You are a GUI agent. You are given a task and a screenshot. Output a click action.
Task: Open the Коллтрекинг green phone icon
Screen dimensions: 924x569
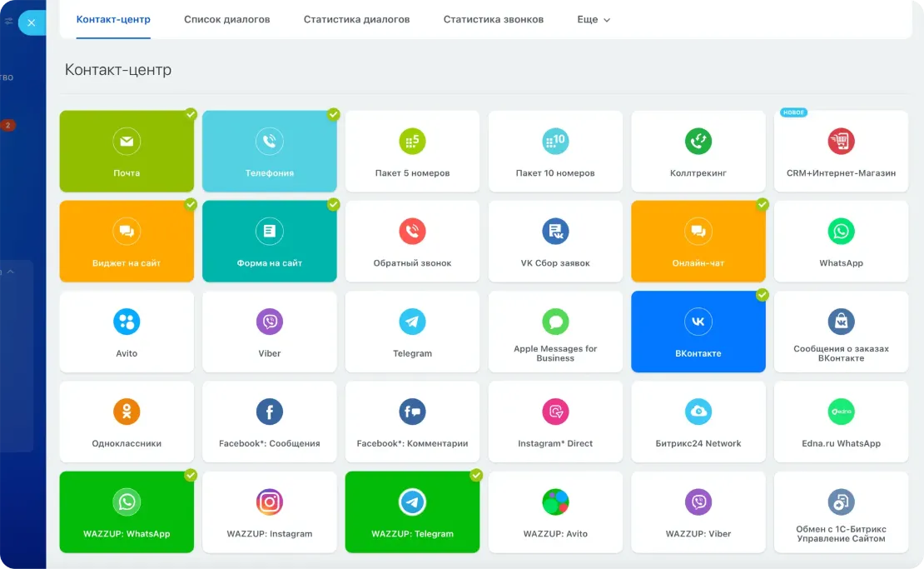tap(698, 142)
